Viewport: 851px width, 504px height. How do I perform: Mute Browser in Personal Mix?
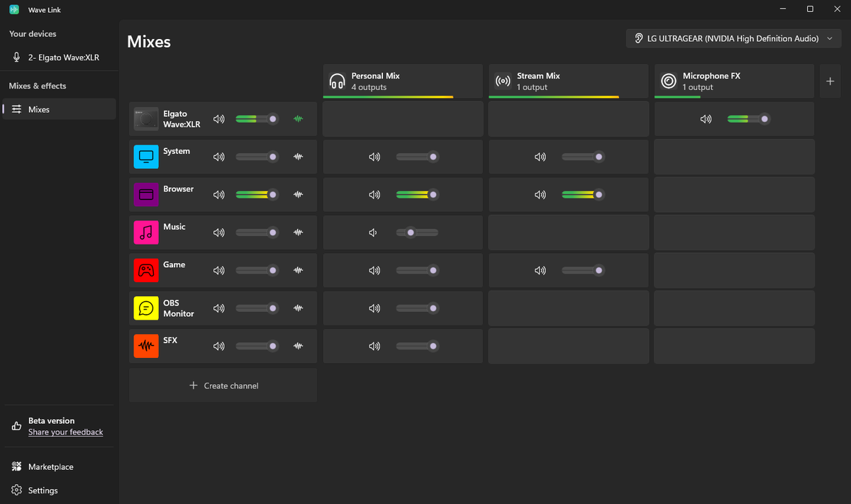[374, 194]
